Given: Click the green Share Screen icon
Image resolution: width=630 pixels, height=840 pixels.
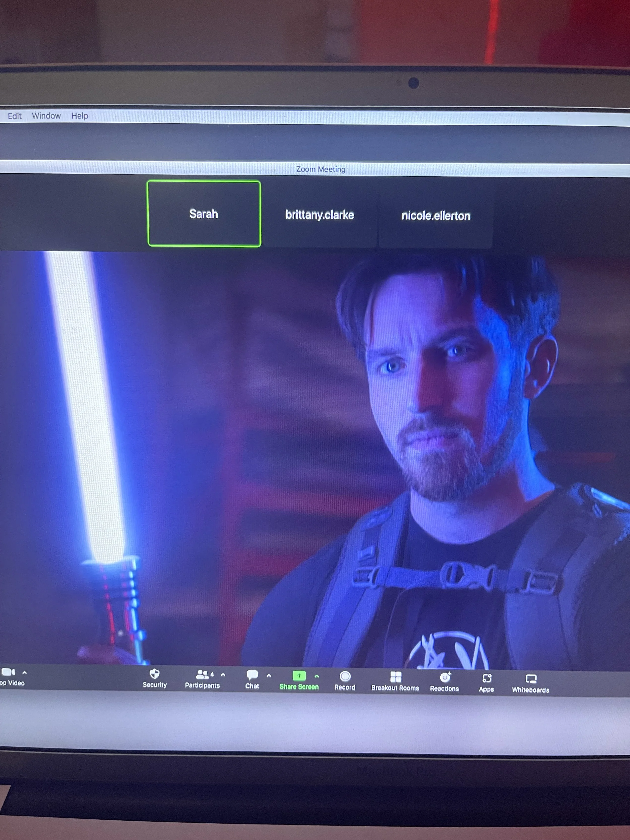Looking at the screenshot, I should (x=299, y=676).
